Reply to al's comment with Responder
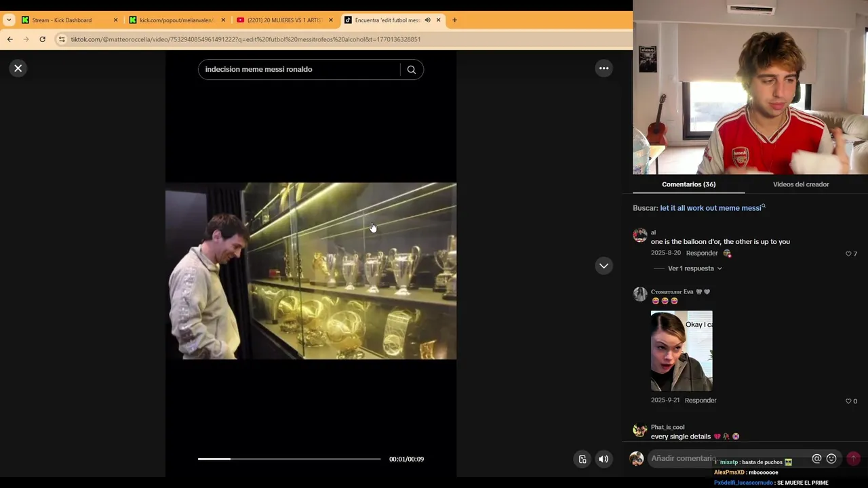The height and width of the screenshot is (488, 868). click(x=702, y=253)
